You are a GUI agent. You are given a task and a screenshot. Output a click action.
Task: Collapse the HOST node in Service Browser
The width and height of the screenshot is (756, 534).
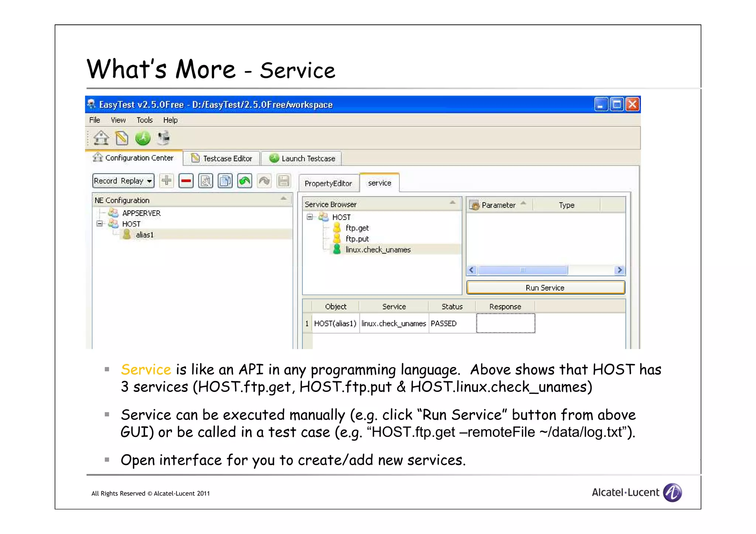(310, 217)
